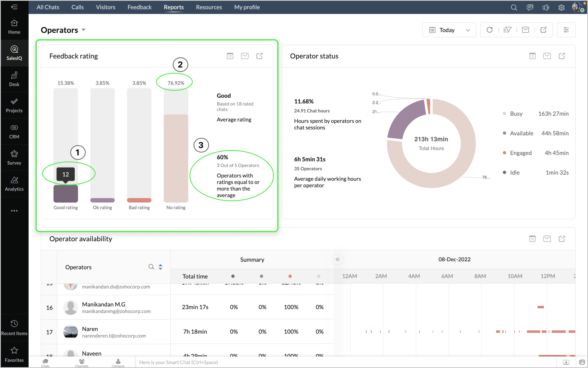Expand the Operators report dropdown
This screenshot has height=368, width=588.
pyautogui.click(x=84, y=30)
